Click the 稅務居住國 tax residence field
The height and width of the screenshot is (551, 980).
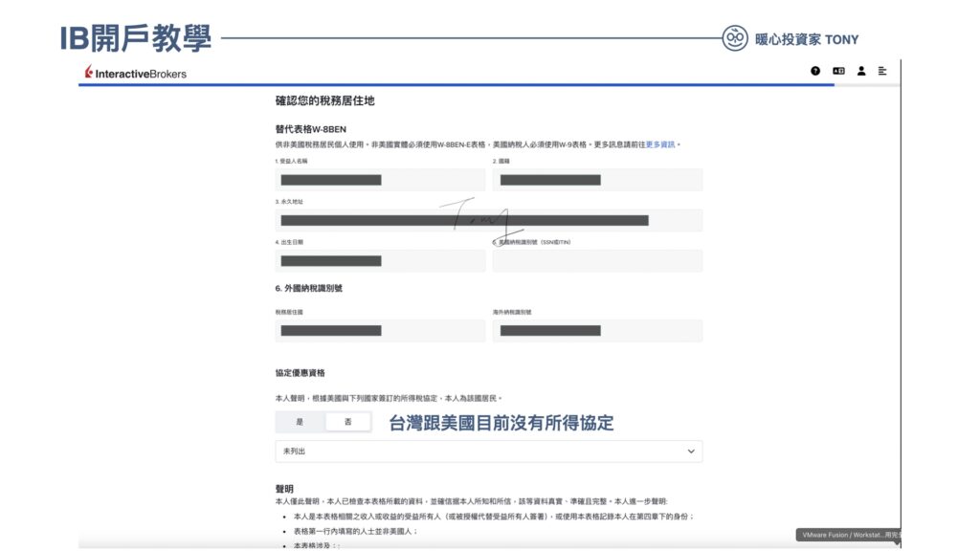point(380,331)
